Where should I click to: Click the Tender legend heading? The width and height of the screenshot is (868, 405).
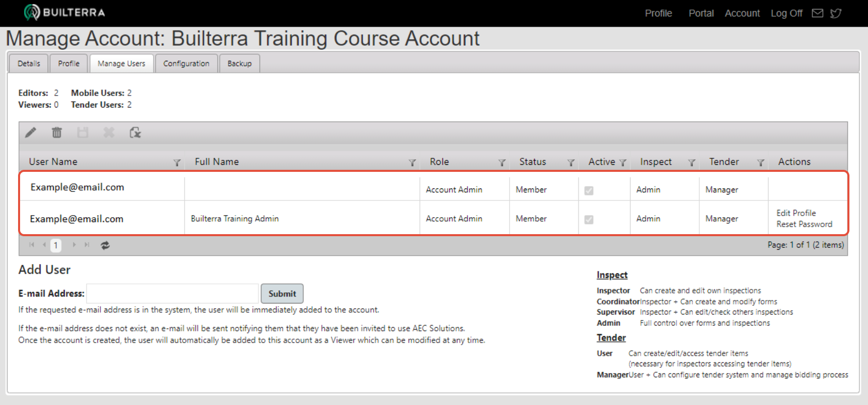click(x=611, y=338)
